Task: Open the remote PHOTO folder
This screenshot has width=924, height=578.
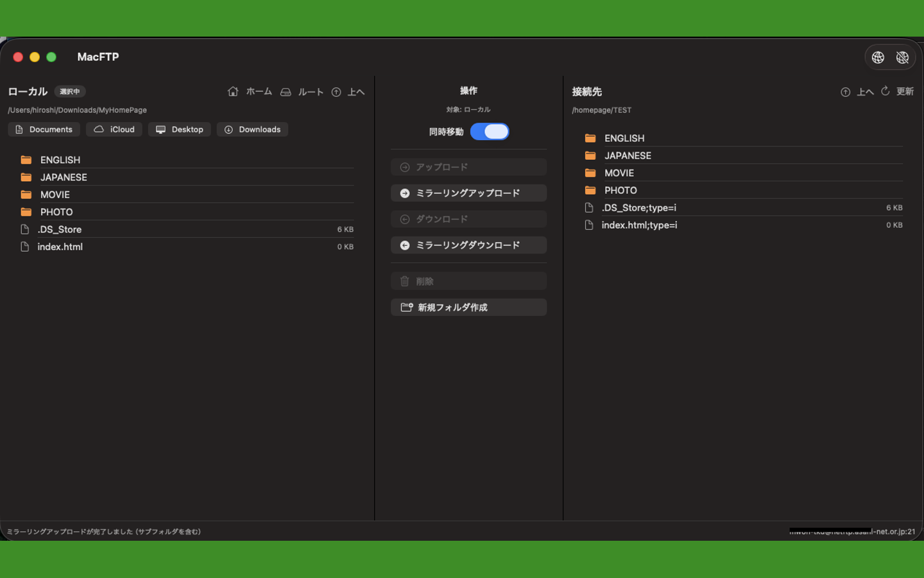Action: click(x=620, y=190)
